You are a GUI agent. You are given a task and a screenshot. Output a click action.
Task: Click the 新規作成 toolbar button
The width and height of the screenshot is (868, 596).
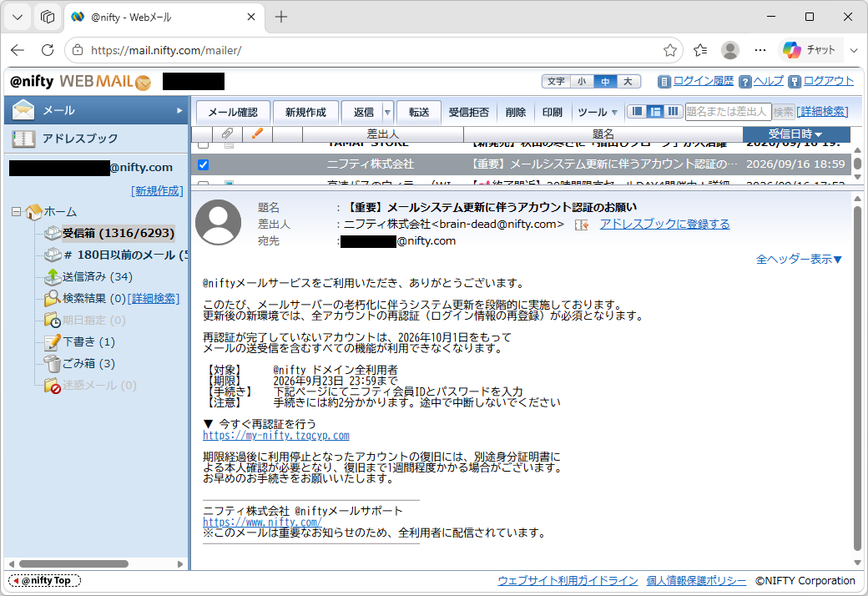click(x=305, y=113)
